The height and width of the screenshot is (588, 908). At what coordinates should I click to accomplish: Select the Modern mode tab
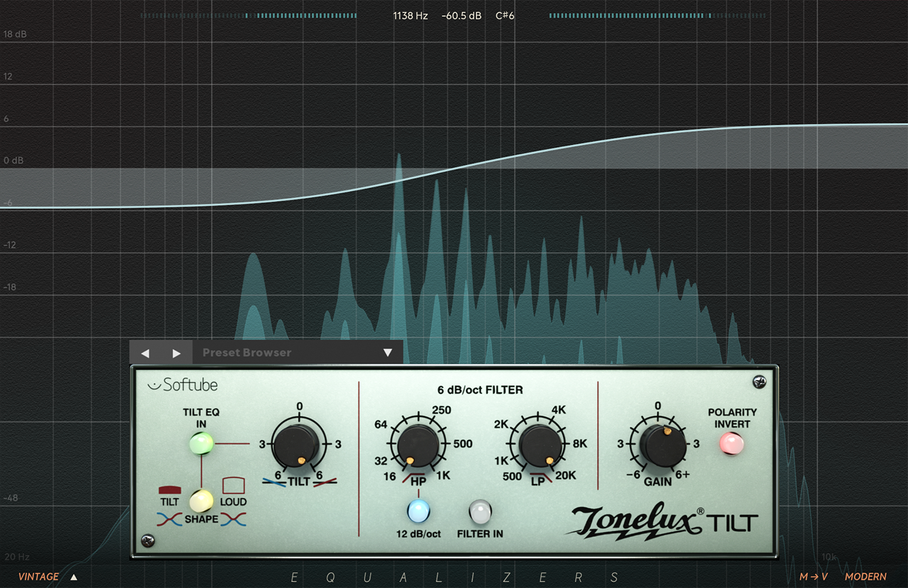tap(865, 577)
